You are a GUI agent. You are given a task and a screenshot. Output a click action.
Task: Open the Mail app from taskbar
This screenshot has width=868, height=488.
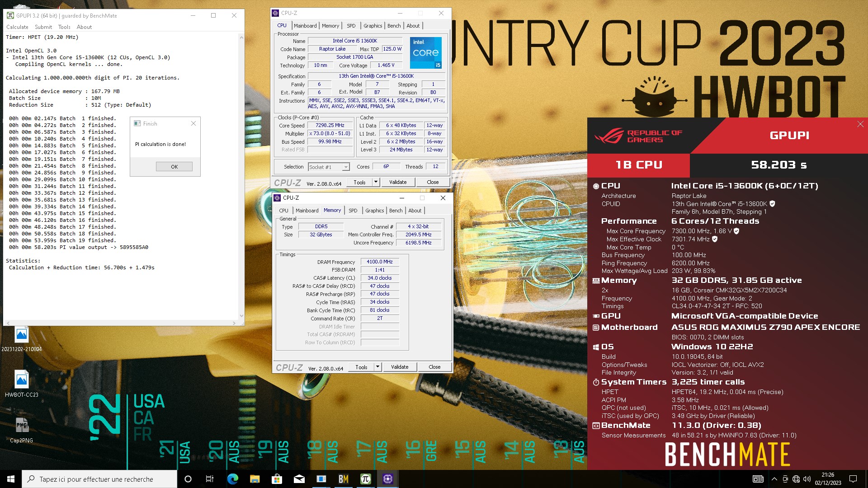299,479
